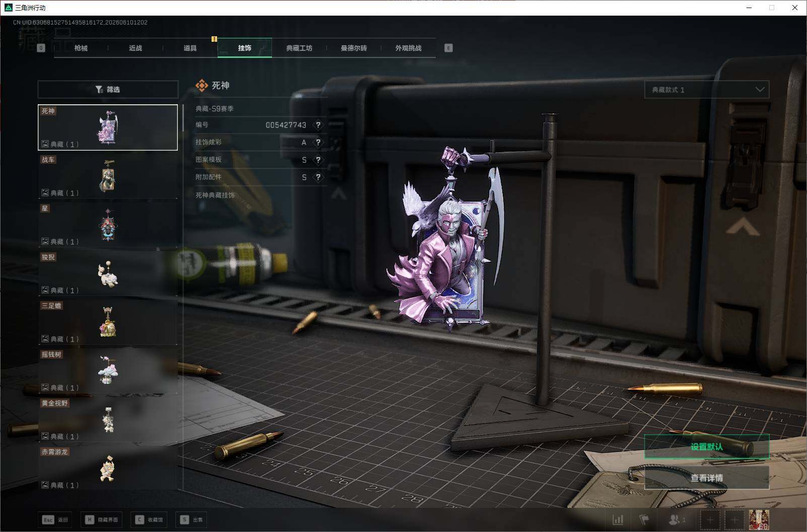This screenshot has height=532, width=807.
Task: Click the 死神典藏挂饰 description text
Action: [215, 195]
